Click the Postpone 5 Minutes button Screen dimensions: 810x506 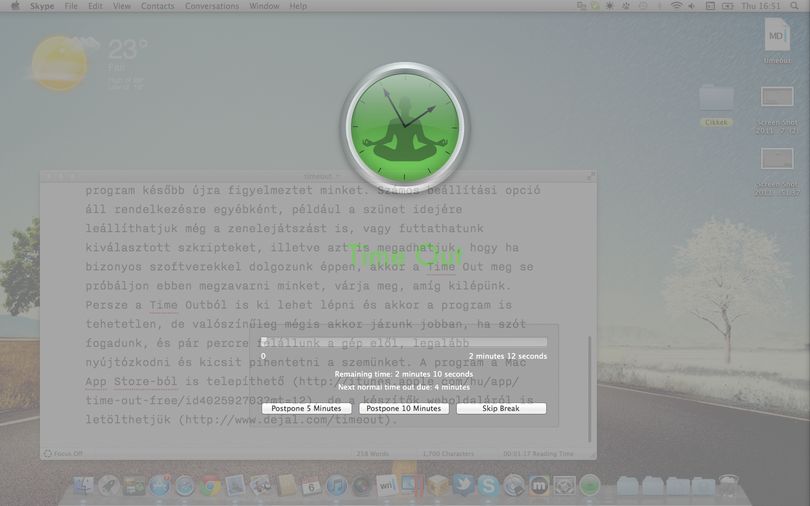(306, 408)
